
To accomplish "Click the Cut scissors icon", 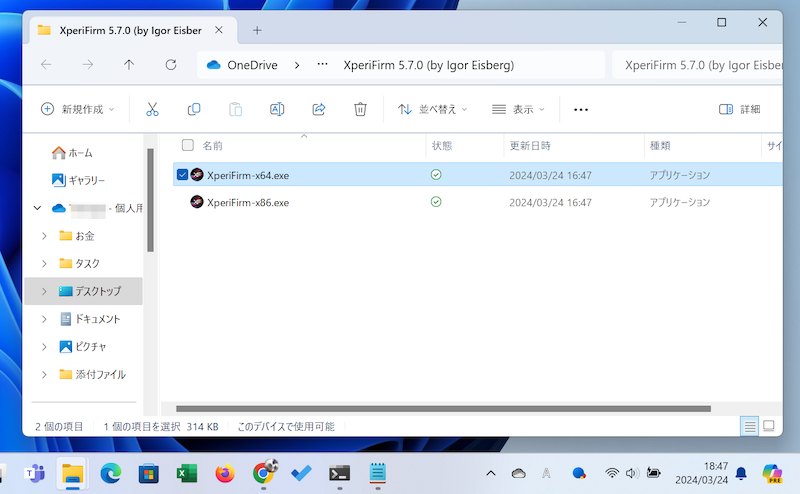I will [x=152, y=109].
